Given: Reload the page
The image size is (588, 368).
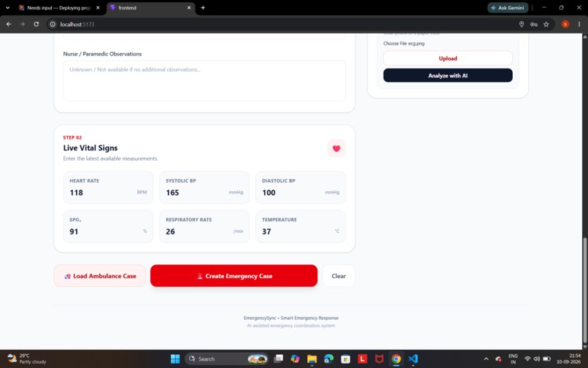Looking at the screenshot, I should [36, 24].
